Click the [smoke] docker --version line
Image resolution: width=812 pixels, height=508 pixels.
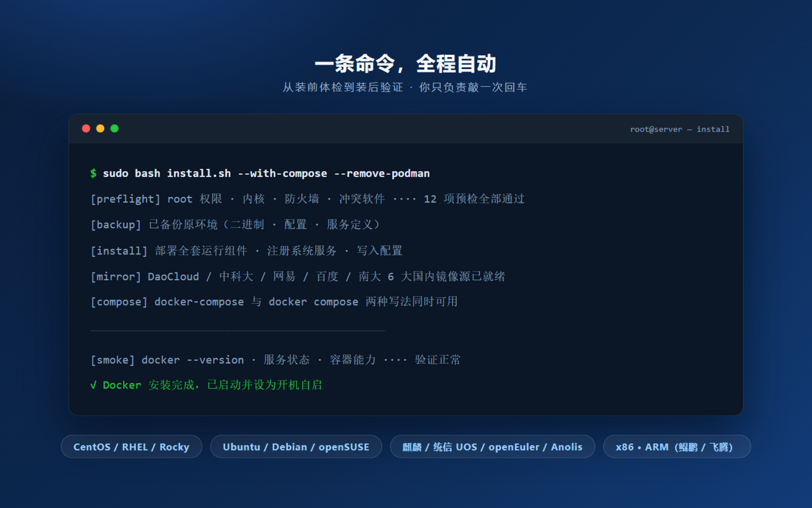tap(276, 360)
